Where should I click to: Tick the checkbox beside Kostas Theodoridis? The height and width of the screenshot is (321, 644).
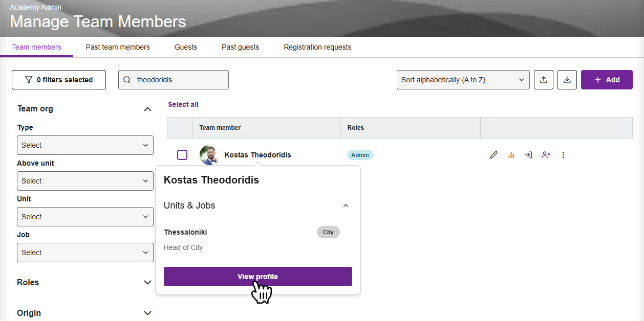[182, 155]
